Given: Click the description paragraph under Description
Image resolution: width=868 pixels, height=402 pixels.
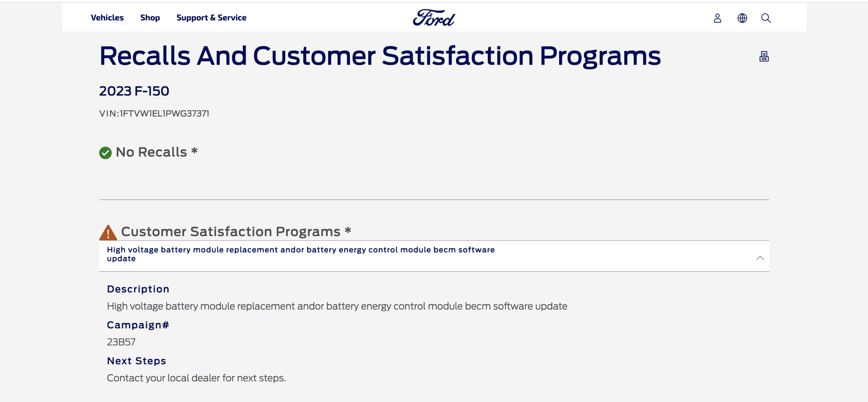Looking at the screenshot, I should tap(336, 306).
